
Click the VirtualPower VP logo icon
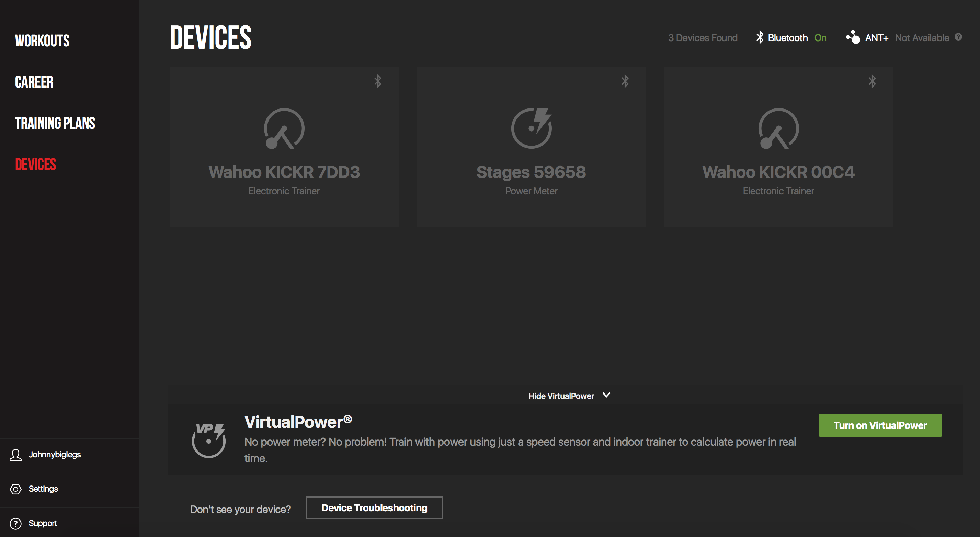tap(209, 441)
